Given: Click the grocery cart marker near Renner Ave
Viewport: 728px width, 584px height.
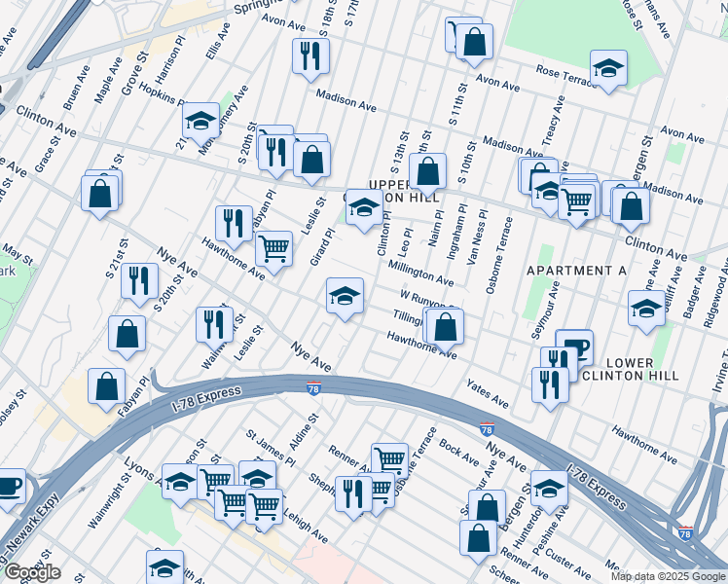Looking at the screenshot, I should pos(390,462).
